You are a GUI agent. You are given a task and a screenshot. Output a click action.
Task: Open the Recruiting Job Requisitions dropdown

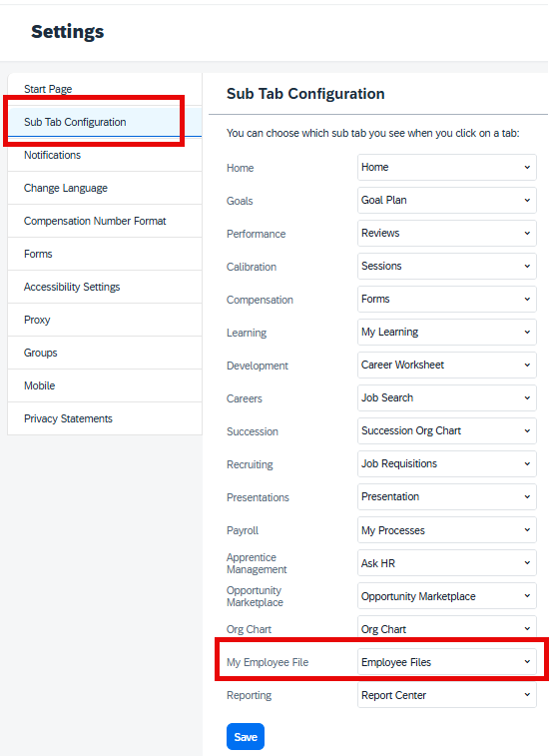point(447,463)
